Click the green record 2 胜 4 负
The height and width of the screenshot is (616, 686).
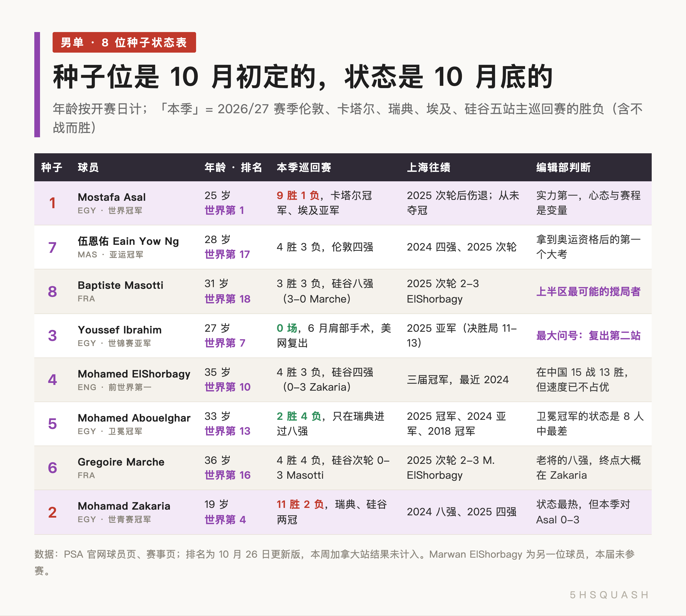[299, 416]
